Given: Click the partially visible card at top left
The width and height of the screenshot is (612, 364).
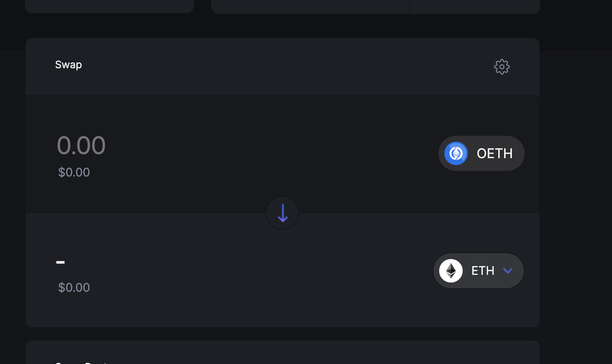Looking at the screenshot, I should pyautogui.click(x=109, y=6).
